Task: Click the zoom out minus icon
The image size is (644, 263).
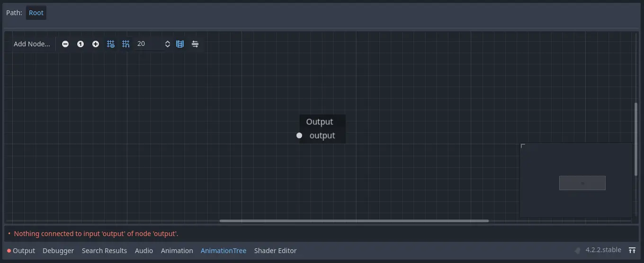Action: [65, 44]
